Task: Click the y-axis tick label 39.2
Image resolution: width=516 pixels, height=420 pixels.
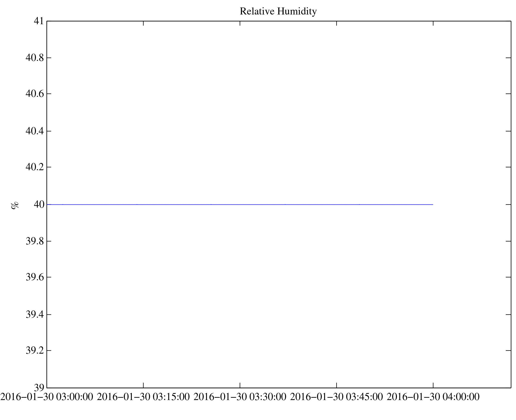Action: pos(35,351)
